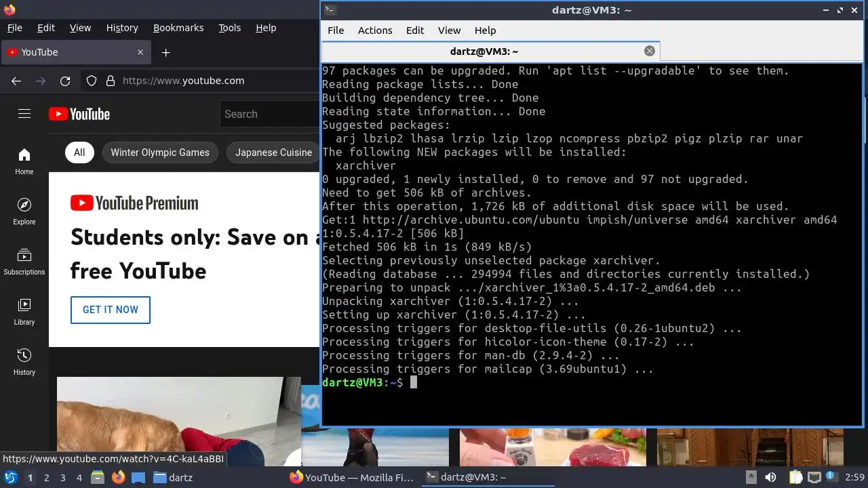Viewport: 868px width, 488px height.
Task: Open Library in the YouTube sidebar
Action: tap(24, 312)
